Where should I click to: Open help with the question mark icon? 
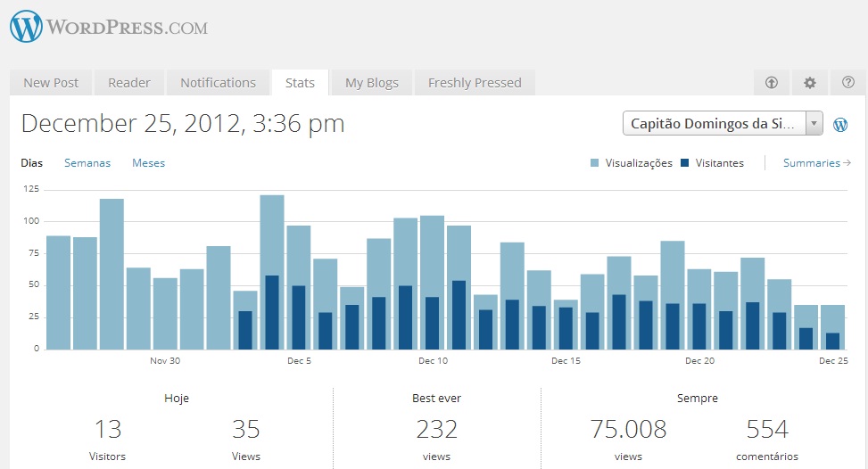coord(847,83)
